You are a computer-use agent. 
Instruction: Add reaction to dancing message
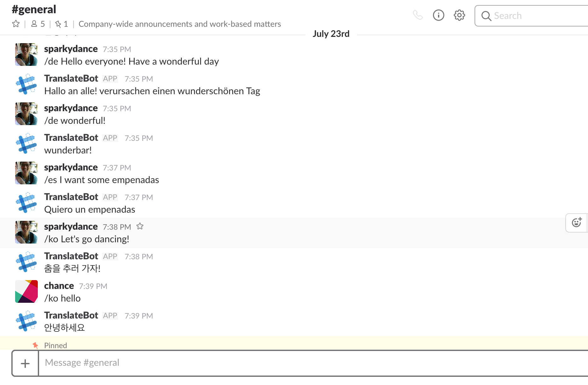pos(576,223)
